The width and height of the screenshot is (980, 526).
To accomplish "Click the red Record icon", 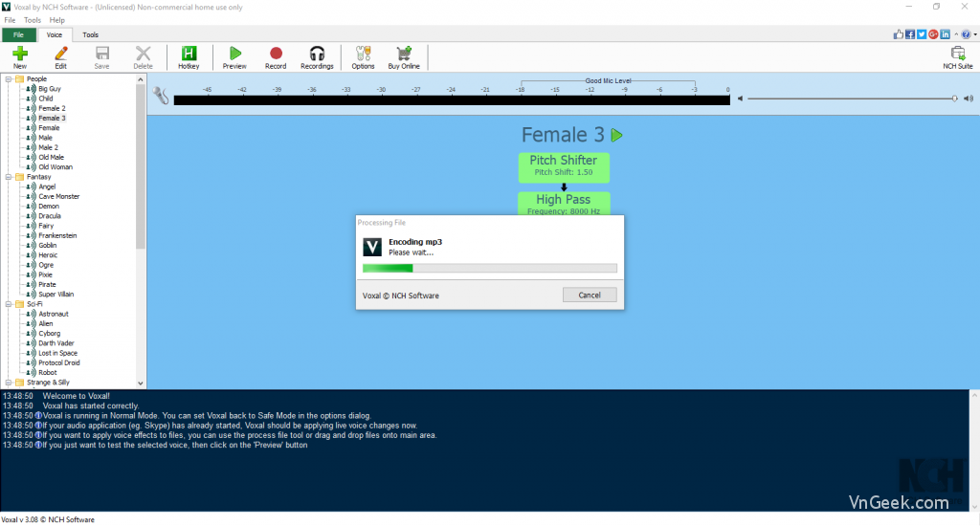I will (x=276, y=54).
